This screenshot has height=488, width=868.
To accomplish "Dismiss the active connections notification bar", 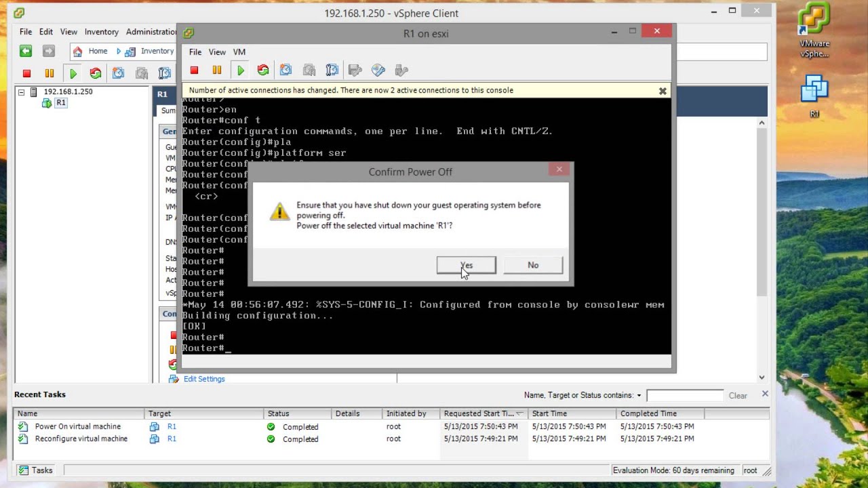I will [663, 91].
